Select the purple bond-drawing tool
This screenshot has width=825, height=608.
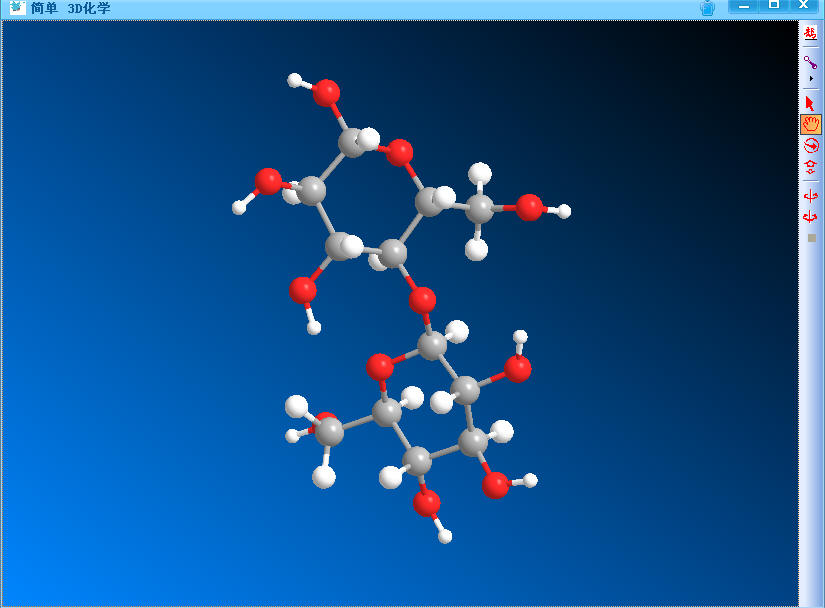click(810, 62)
